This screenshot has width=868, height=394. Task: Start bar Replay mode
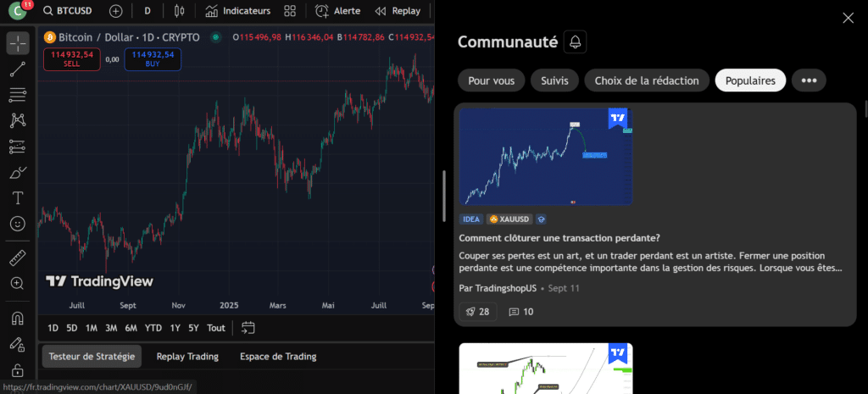pos(398,10)
